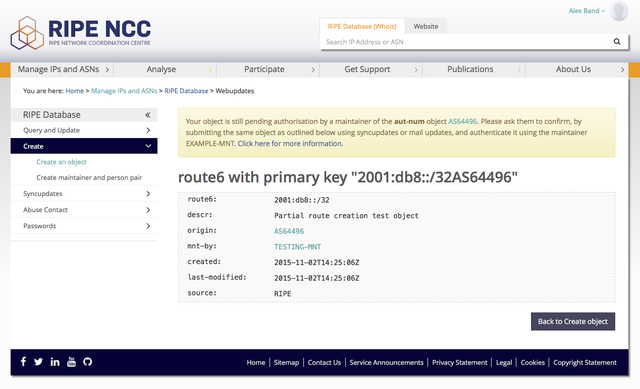
Task: Click the Back to Create object button
Action: [573, 322]
